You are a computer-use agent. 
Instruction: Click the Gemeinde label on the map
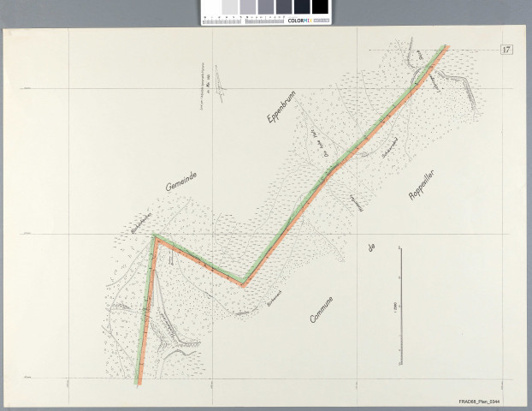[x=178, y=187]
